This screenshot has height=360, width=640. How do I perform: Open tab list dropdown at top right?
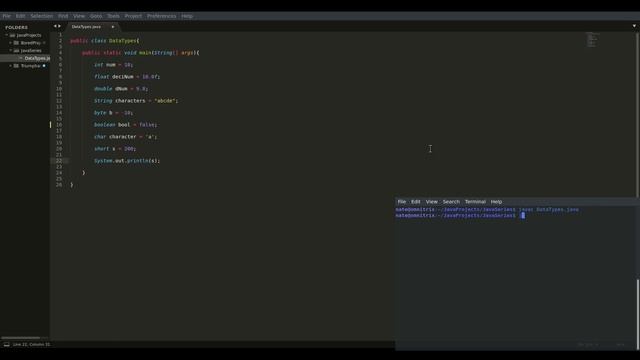click(634, 26)
